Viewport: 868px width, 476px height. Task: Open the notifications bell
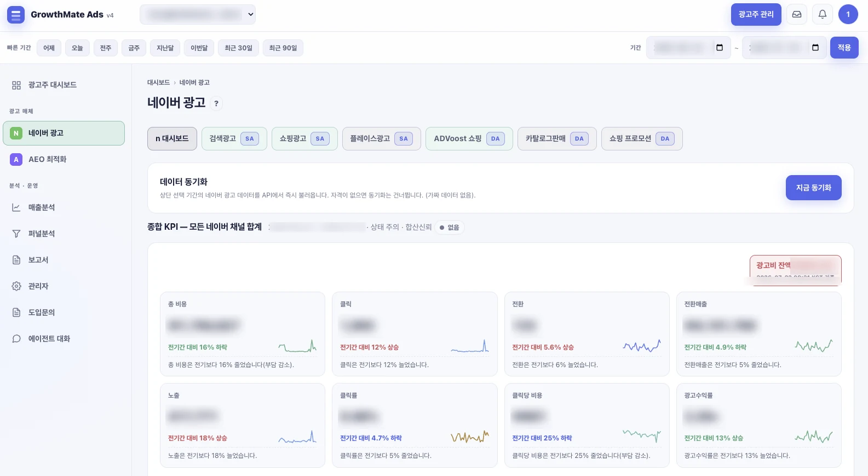(823, 14)
